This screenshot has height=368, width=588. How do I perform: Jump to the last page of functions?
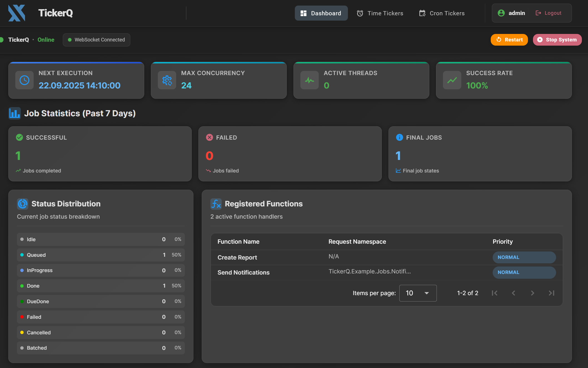(x=551, y=293)
